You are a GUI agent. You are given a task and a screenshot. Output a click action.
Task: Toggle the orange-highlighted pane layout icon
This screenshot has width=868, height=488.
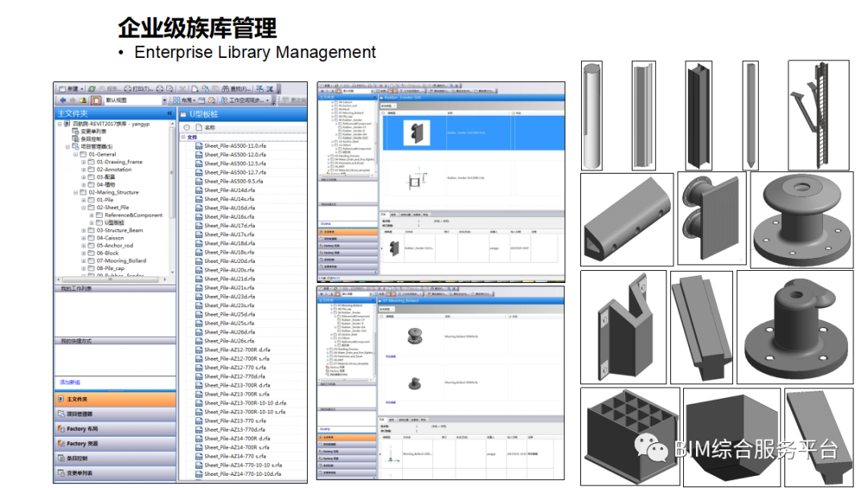[x=96, y=100]
